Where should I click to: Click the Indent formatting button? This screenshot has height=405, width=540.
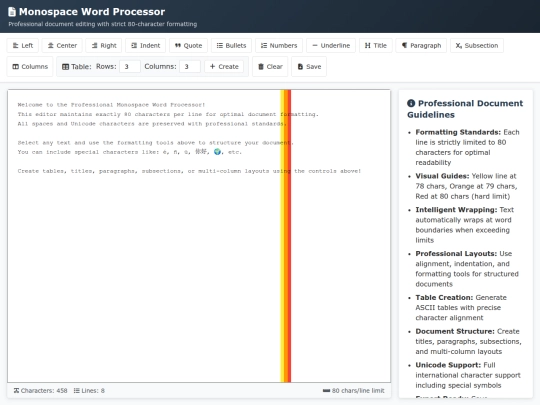(145, 45)
